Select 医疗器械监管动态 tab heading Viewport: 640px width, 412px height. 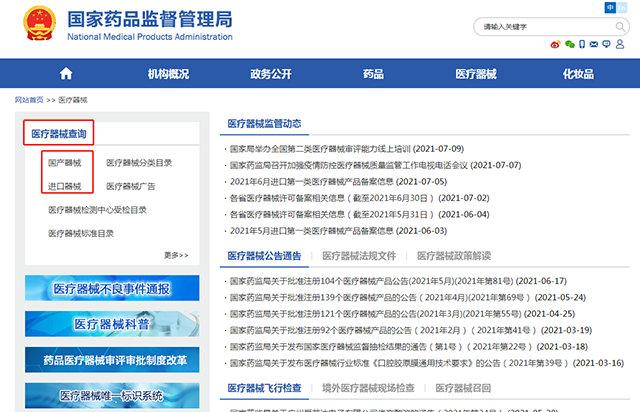(264, 123)
